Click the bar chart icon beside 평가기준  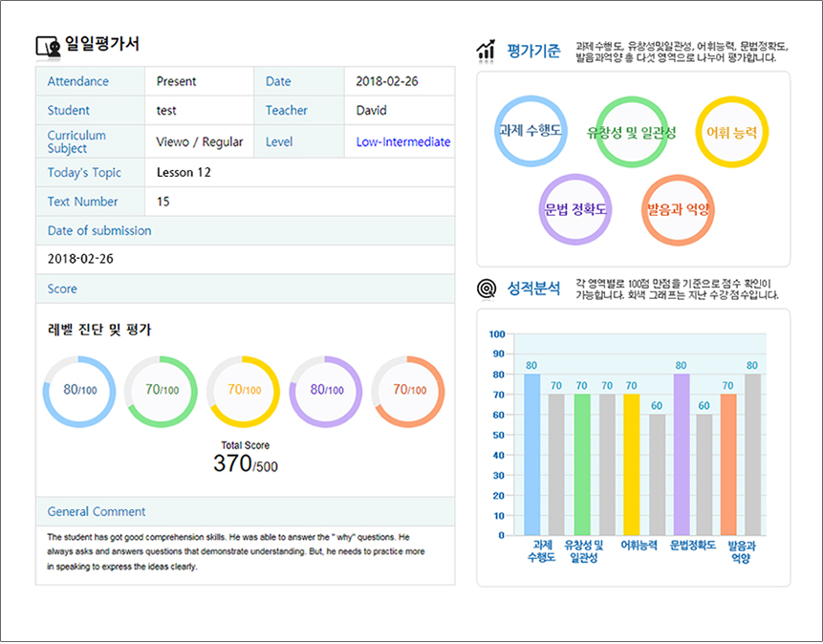[486, 50]
